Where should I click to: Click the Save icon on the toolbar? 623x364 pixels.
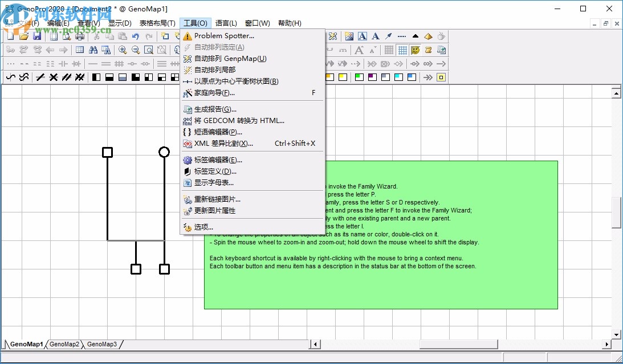click(x=37, y=35)
